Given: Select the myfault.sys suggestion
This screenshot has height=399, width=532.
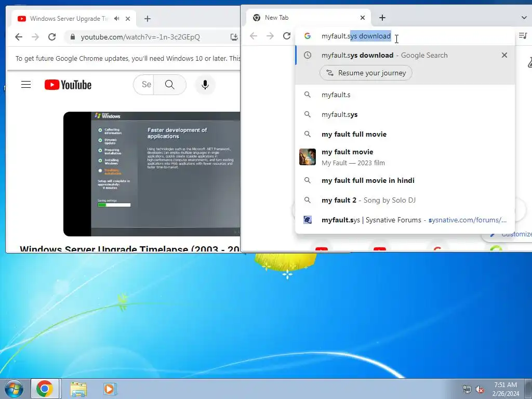Looking at the screenshot, I should coord(405,114).
